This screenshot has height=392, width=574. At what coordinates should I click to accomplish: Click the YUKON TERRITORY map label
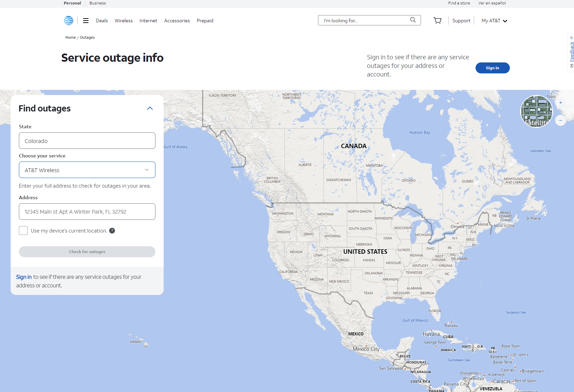tap(222, 96)
